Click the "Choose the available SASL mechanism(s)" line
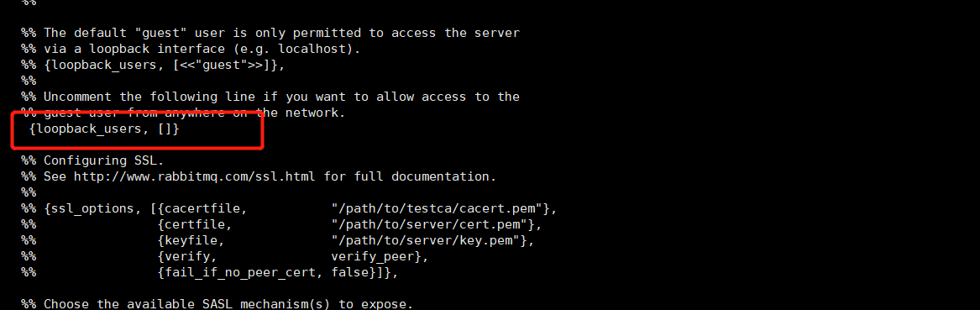 tap(217, 304)
